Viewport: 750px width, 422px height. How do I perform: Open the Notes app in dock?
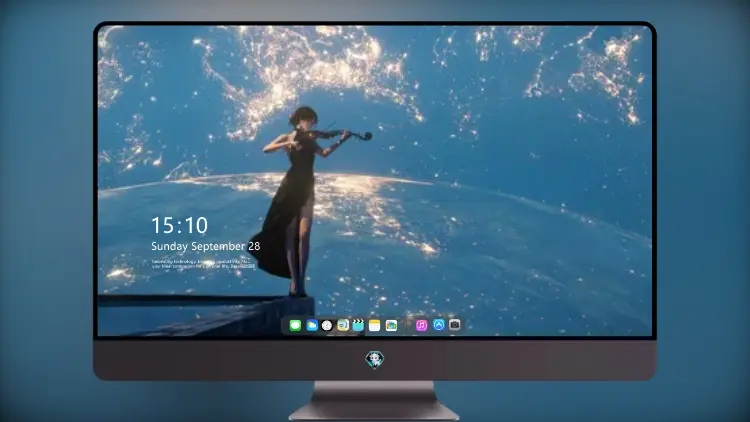(375, 326)
